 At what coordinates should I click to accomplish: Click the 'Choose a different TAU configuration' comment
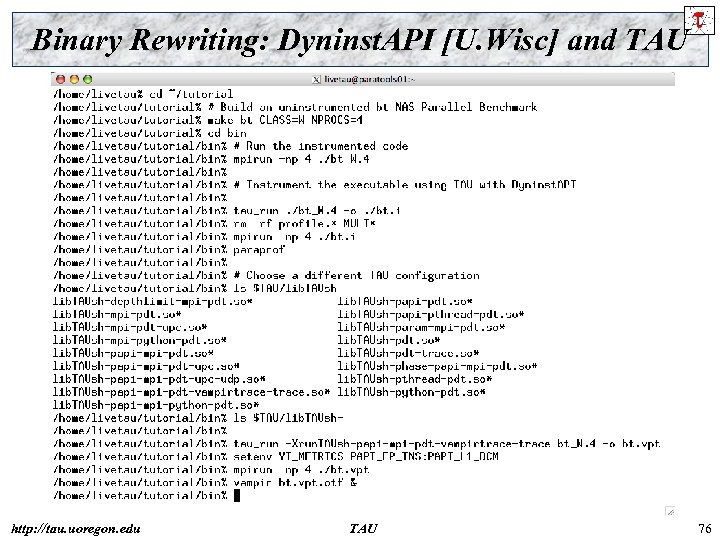pyautogui.click(x=356, y=275)
